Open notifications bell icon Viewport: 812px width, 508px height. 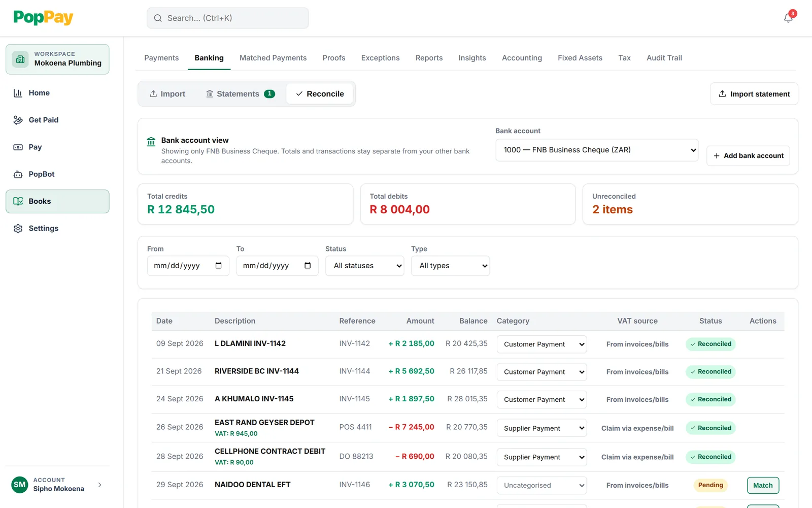788,18
